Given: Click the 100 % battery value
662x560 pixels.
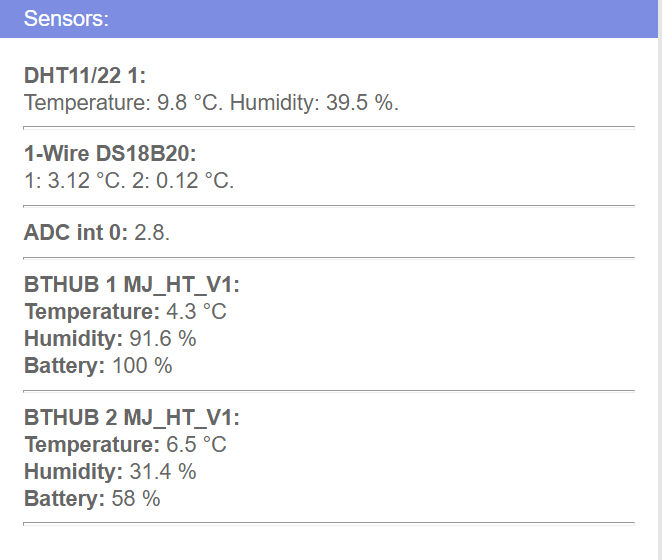Looking at the screenshot, I should [142, 366].
